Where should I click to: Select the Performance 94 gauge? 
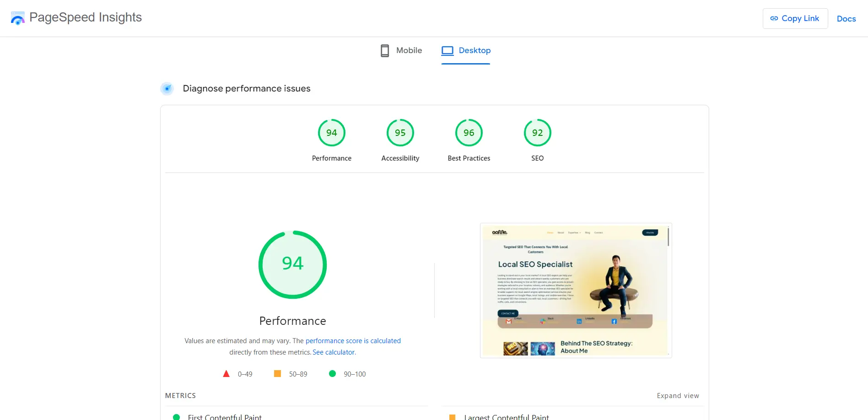332,133
